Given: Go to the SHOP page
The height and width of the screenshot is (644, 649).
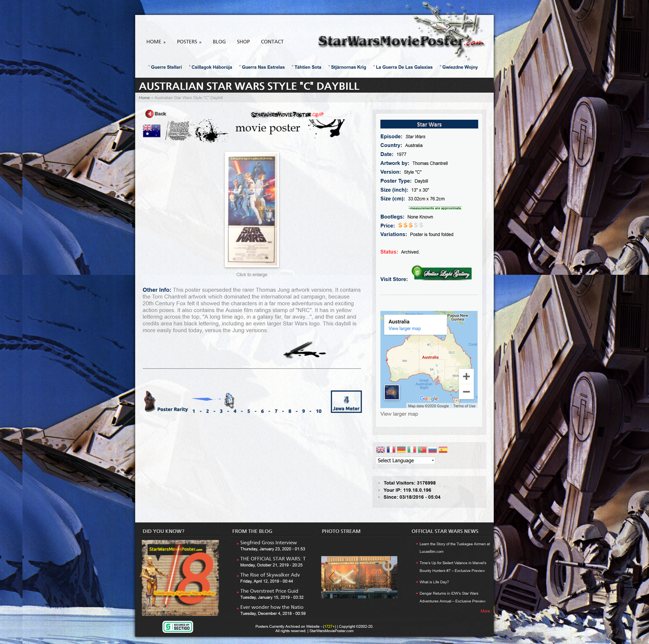Looking at the screenshot, I should click(x=243, y=42).
